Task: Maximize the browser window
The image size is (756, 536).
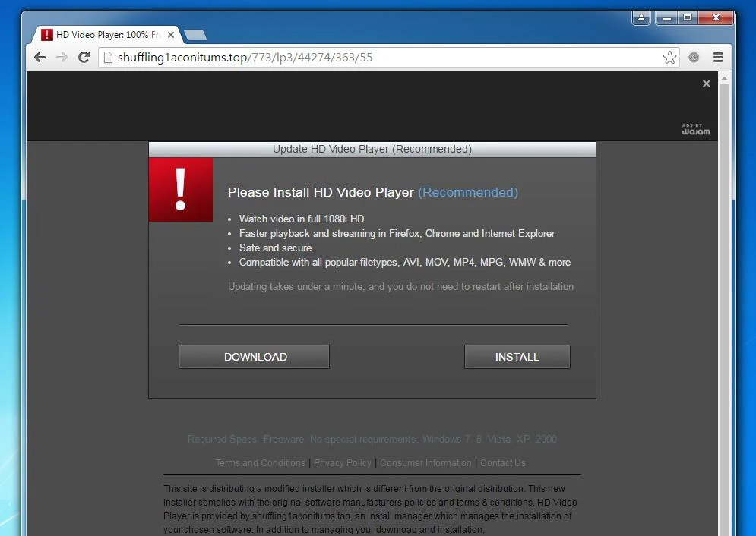Action: coord(688,17)
